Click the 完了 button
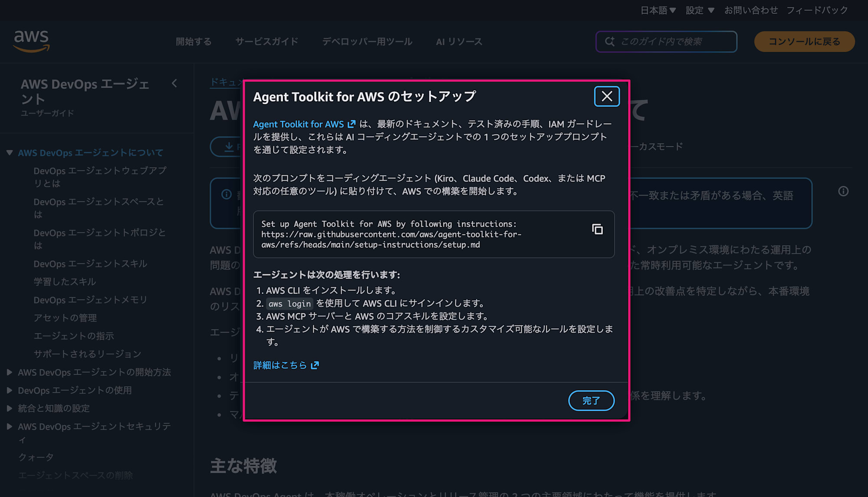Screen dimensions: 868x497 [x=591, y=400]
